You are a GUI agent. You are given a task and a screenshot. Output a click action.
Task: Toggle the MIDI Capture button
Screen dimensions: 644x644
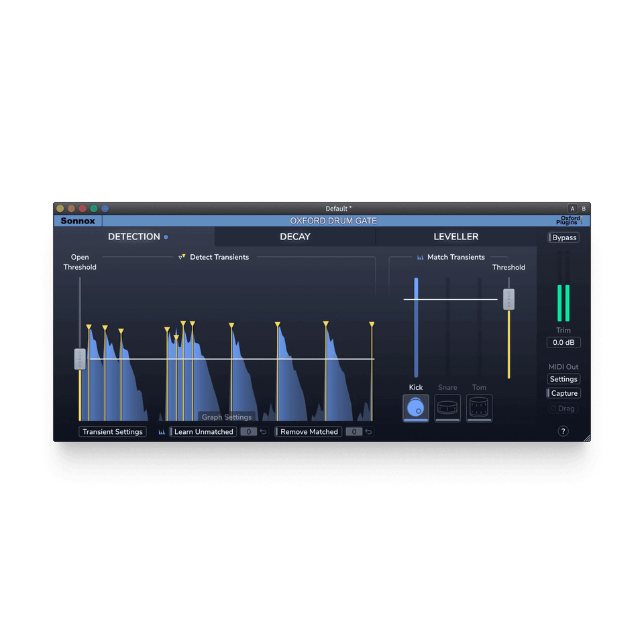click(x=563, y=393)
